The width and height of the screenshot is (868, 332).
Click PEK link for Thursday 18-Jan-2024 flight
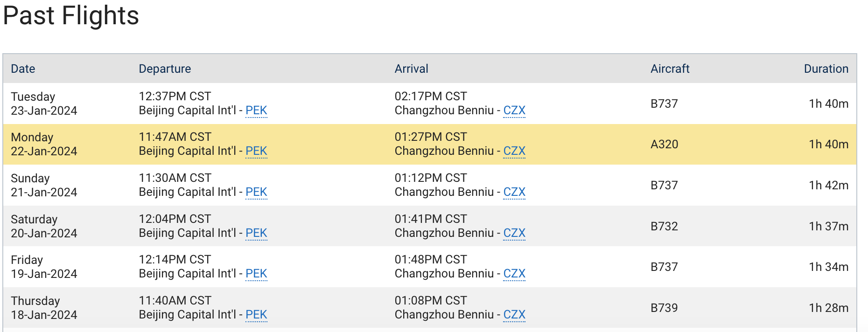click(x=256, y=315)
